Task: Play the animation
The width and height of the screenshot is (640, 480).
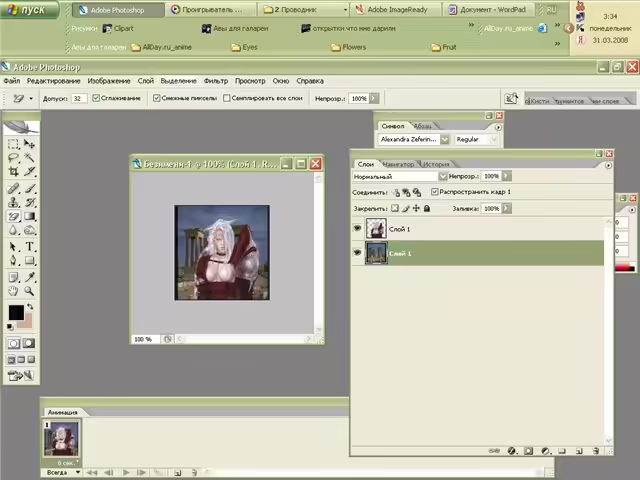Action: (126, 473)
